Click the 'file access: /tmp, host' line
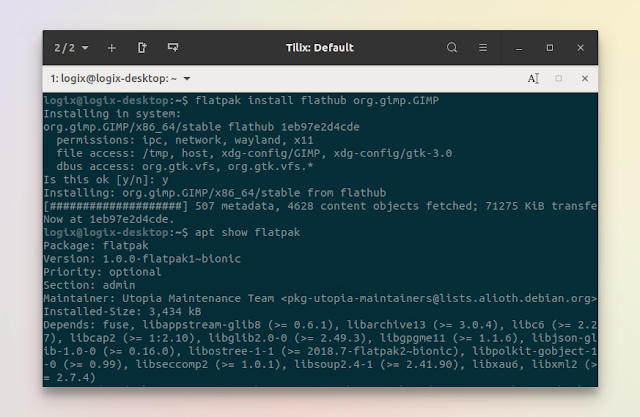The width and height of the screenshot is (640, 417). (x=254, y=153)
